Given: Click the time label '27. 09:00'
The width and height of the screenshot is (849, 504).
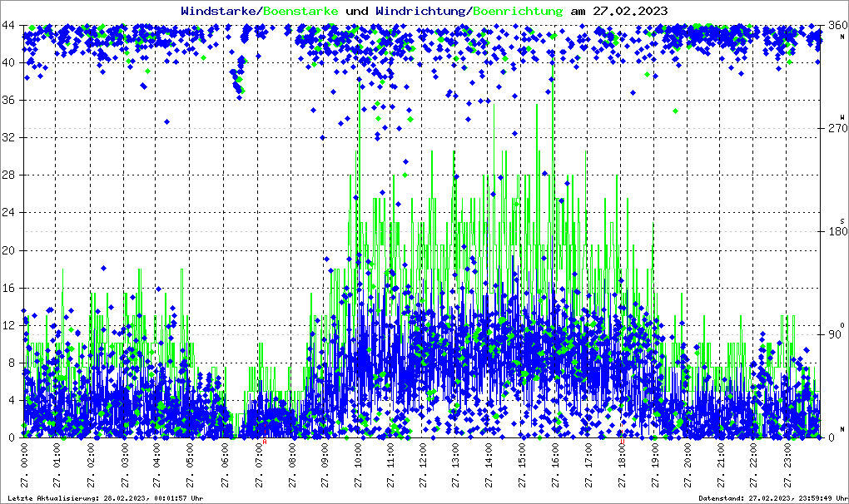Looking at the screenshot, I should [325, 466].
